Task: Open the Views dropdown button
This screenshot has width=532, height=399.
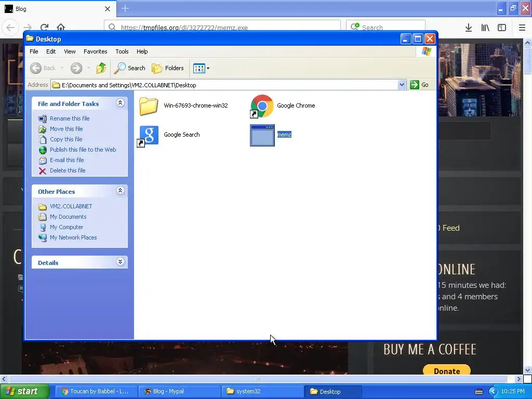Action: pos(201,68)
